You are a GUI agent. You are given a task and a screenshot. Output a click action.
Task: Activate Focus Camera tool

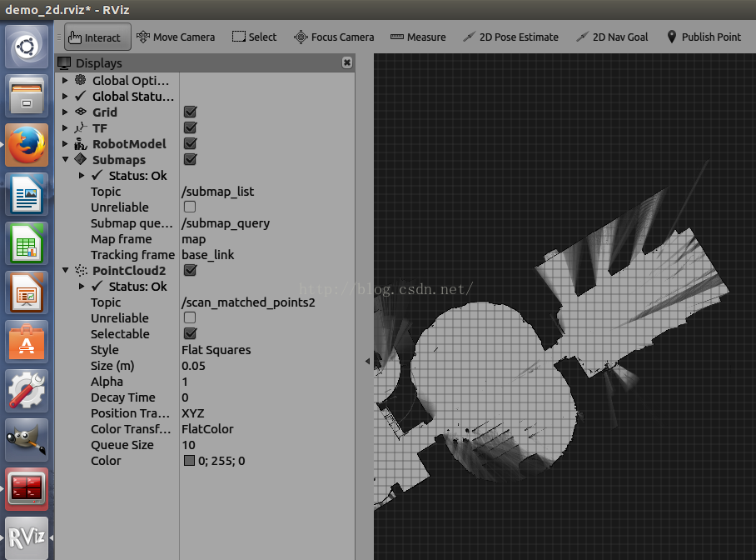click(334, 37)
